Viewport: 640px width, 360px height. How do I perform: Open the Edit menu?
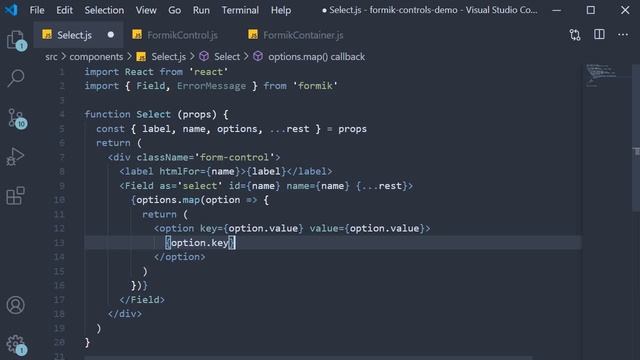[64, 10]
